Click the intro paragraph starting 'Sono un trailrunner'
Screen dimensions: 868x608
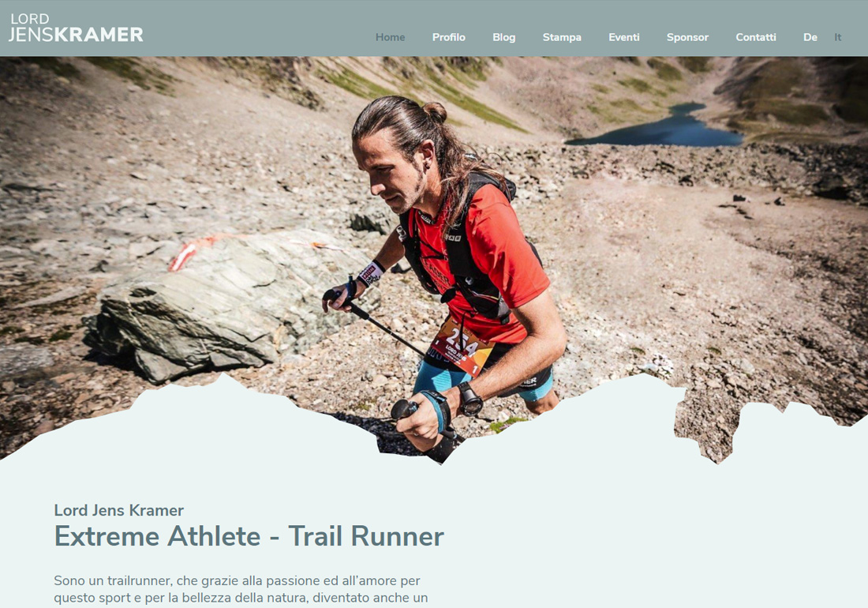(241, 589)
